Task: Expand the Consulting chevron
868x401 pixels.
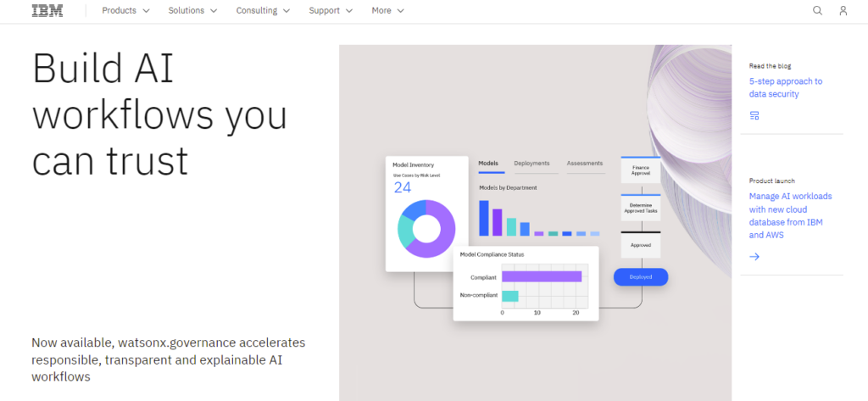Action: tap(287, 11)
